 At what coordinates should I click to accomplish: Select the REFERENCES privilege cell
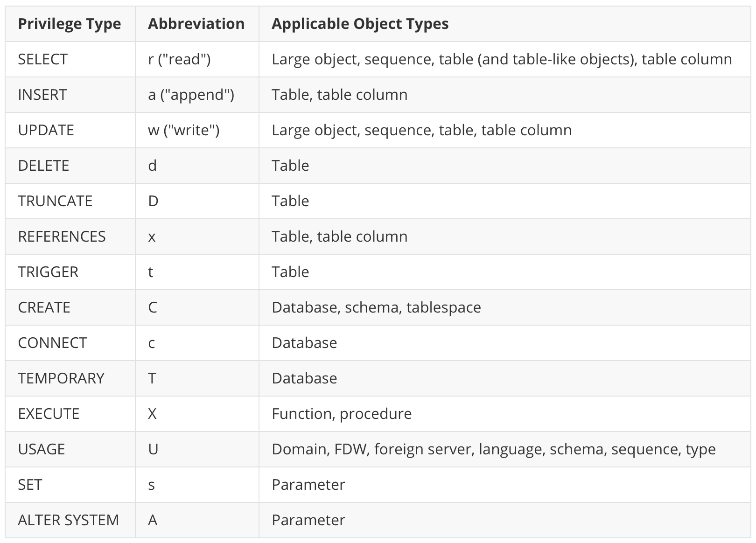62,237
